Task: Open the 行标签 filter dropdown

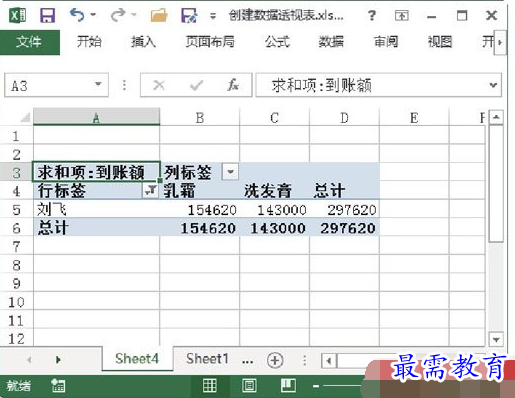Action: pyautogui.click(x=151, y=190)
